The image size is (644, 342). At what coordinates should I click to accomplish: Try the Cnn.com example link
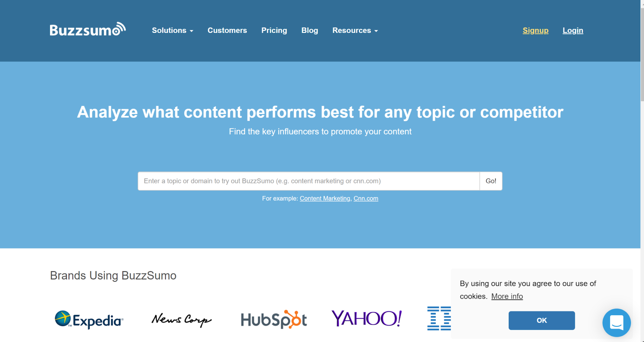366,198
